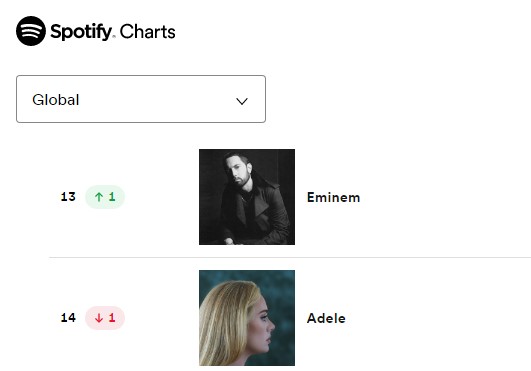Click the divider line between Eminem and Adele
This screenshot has width=531, height=371.
[x=290, y=257]
